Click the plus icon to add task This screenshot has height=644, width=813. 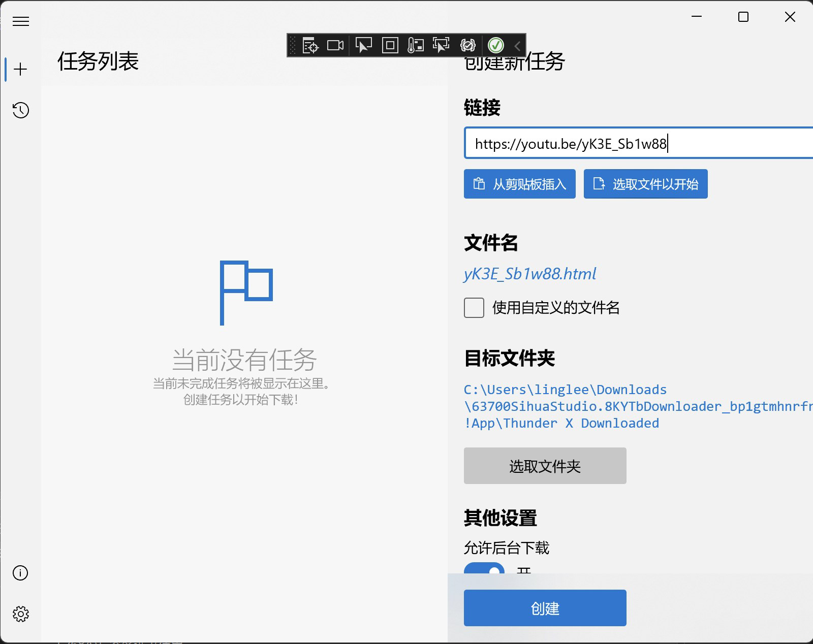coord(20,70)
